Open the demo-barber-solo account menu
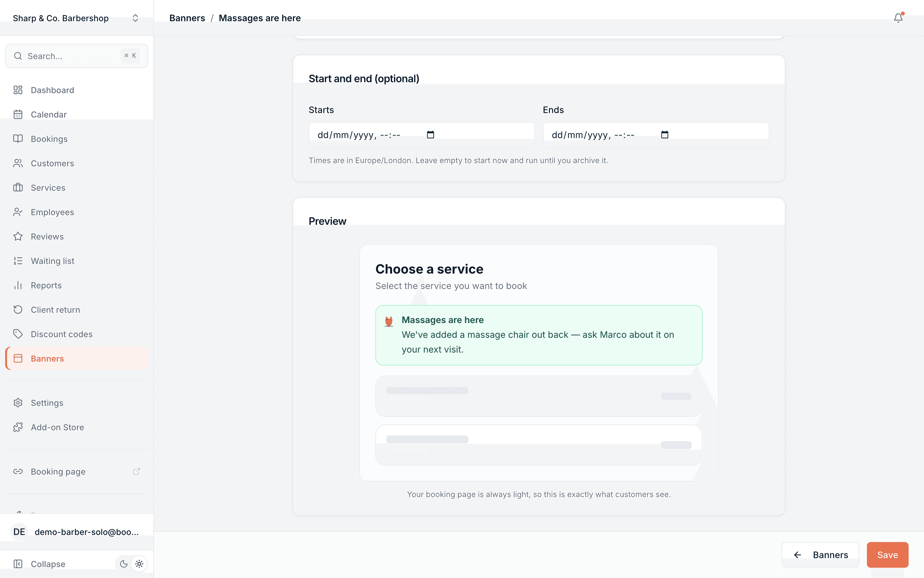This screenshot has width=924, height=578. click(76, 532)
